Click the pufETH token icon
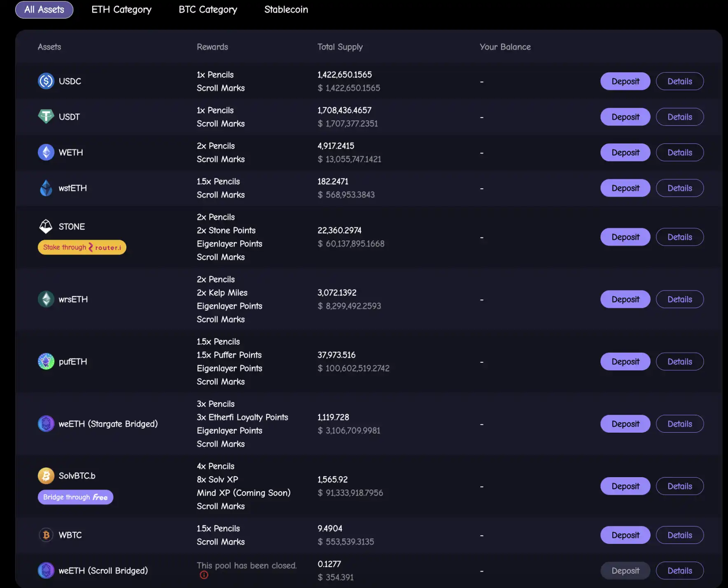The width and height of the screenshot is (728, 588). [x=46, y=361]
